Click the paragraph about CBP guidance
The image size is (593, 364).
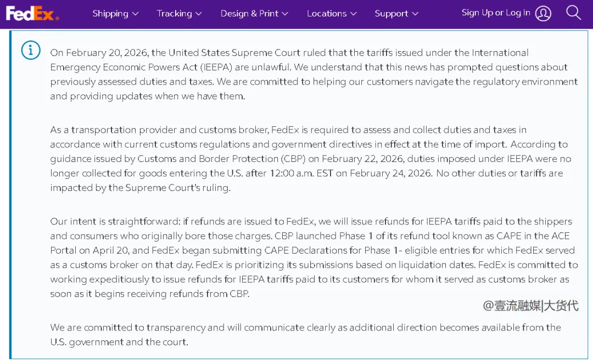coord(310,159)
